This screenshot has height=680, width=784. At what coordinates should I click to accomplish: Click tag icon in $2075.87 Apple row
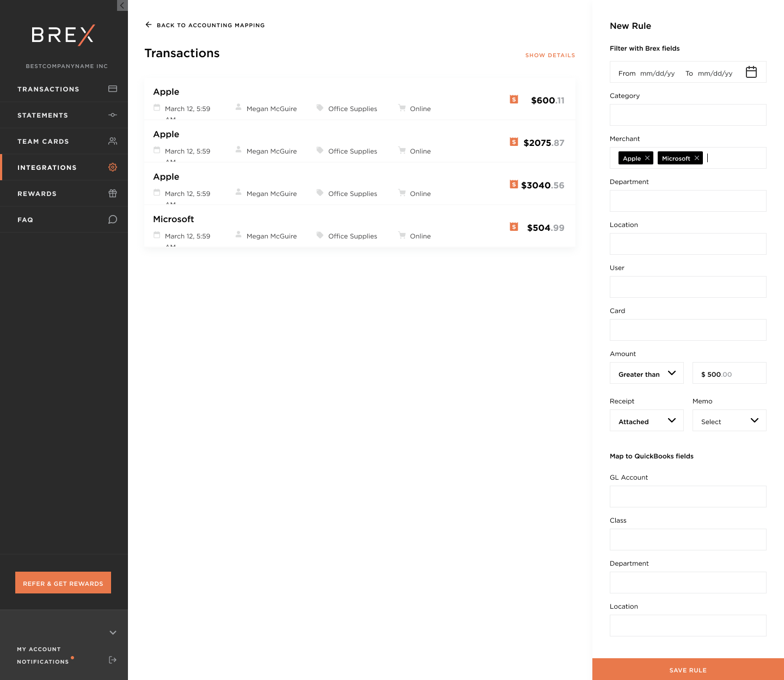tap(320, 150)
